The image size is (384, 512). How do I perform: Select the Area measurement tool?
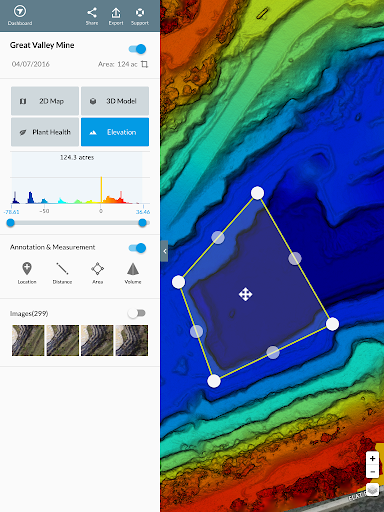click(98, 269)
